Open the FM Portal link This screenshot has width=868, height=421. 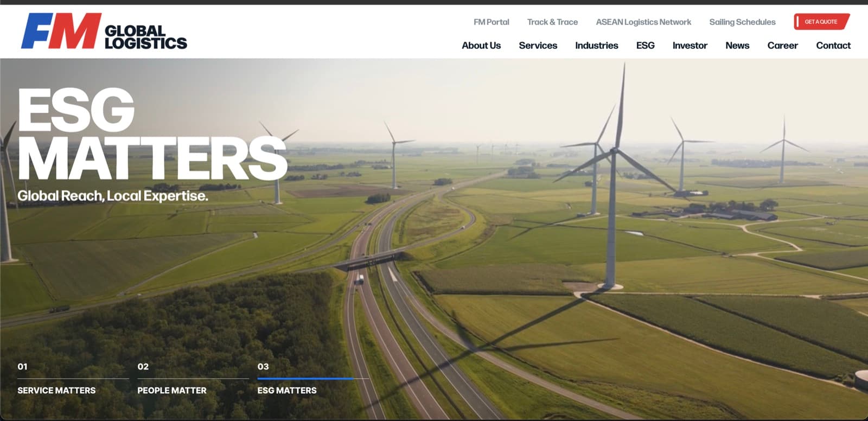491,22
